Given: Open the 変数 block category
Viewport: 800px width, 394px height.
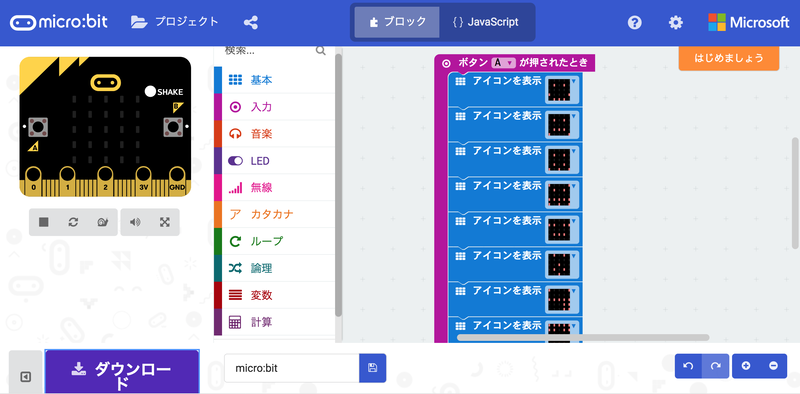Looking at the screenshot, I should pos(274,295).
